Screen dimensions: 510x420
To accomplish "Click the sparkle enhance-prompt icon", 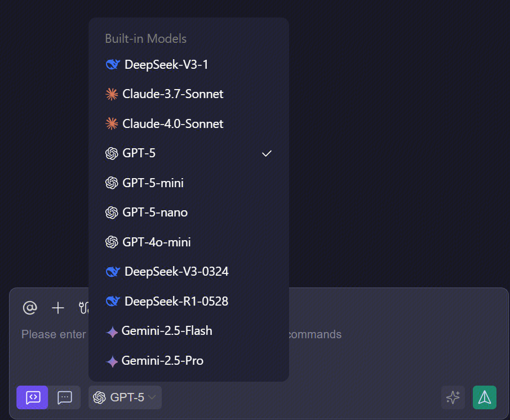I will (453, 397).
